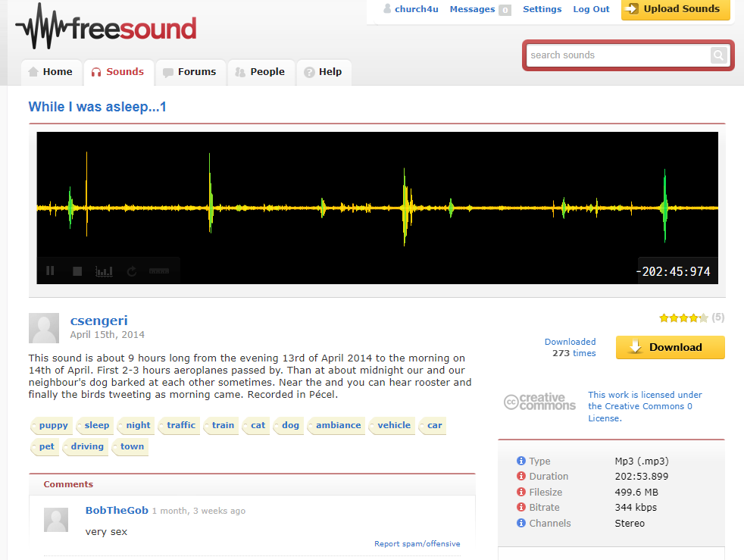Select the car tag
Viewport: 744px width, 560px height.
coord(433,425)
